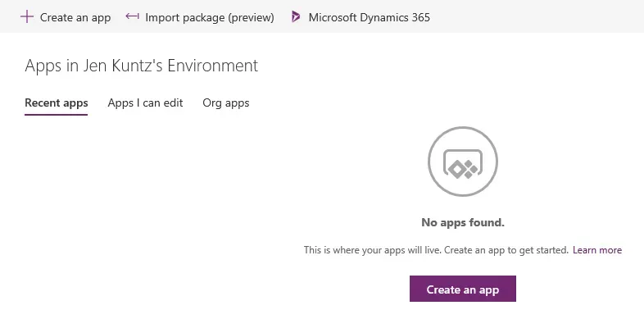Click the gray PowerApps placeholder icon
The height and width of the screenshot is (319, 644).
463,163
